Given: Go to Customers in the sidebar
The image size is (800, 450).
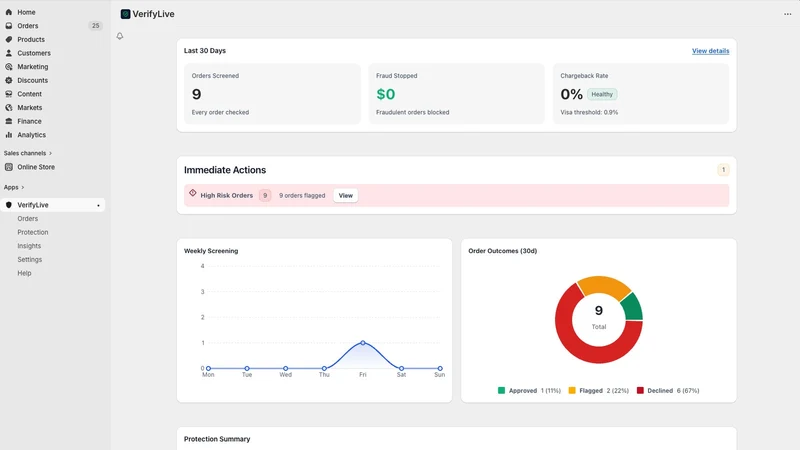Looking at the screenshot, I should (x=34, y=53).
